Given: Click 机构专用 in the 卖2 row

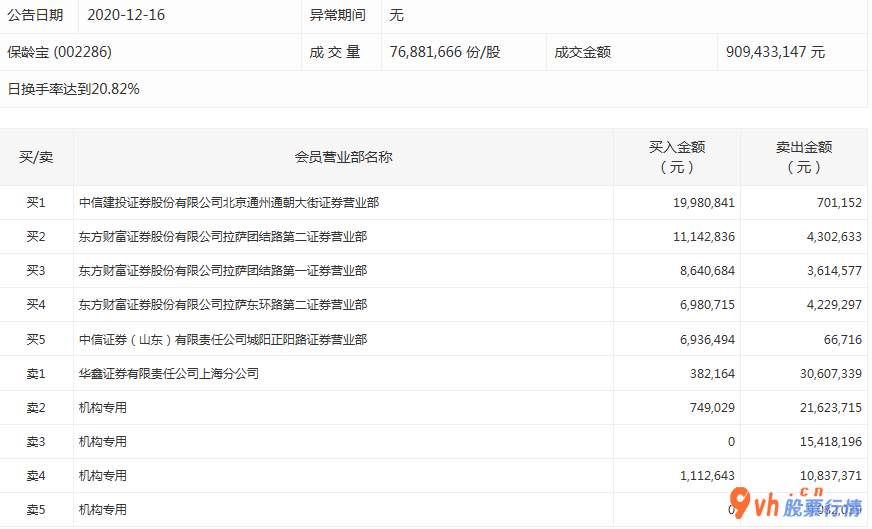Looking at the screenshot, I should tap(103, 408).
